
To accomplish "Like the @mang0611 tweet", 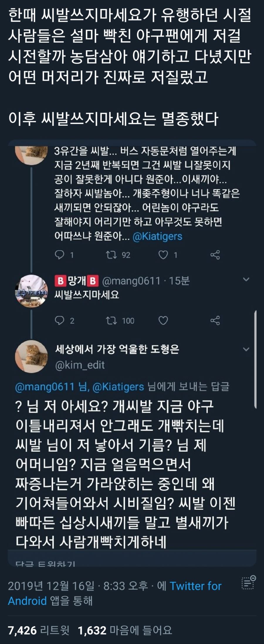I will pos(163,320).
